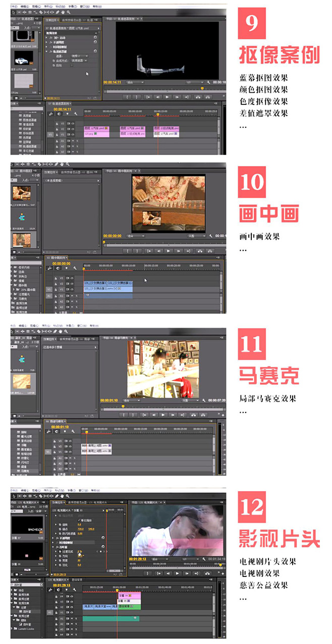Select the white car thumbnail in the project panel
Screen dimensions: 332x644
pyautogui.click(x=23, y=58)
